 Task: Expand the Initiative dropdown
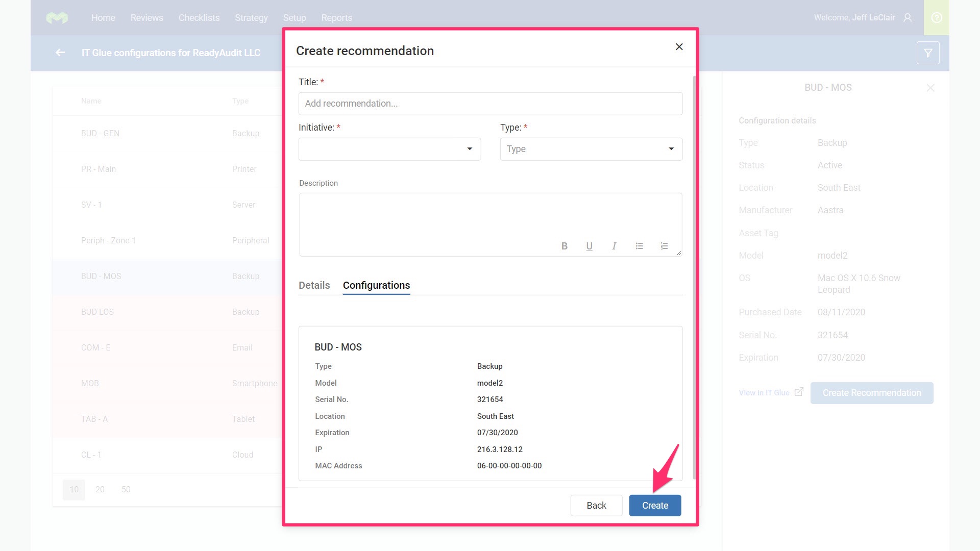389,149
